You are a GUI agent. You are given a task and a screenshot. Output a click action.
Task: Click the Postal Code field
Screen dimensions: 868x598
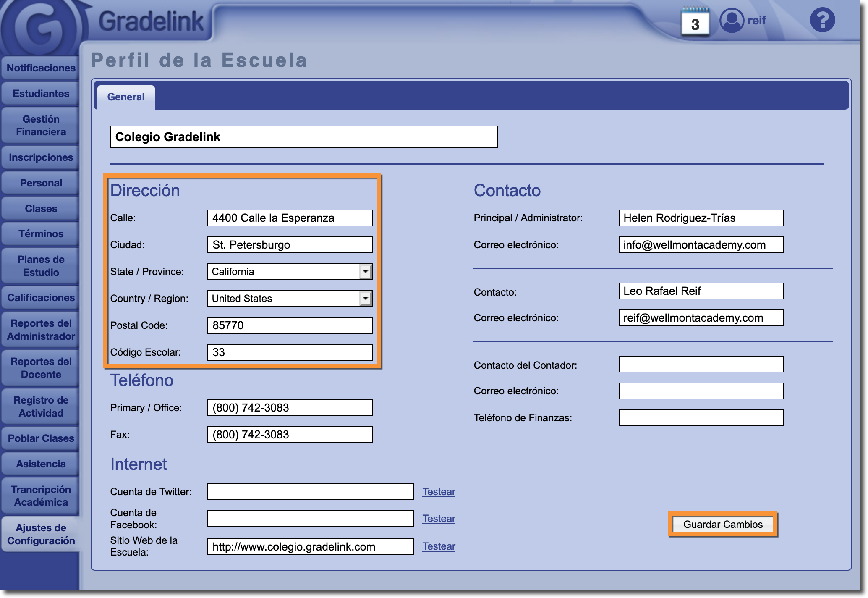(x=290, y=325)
